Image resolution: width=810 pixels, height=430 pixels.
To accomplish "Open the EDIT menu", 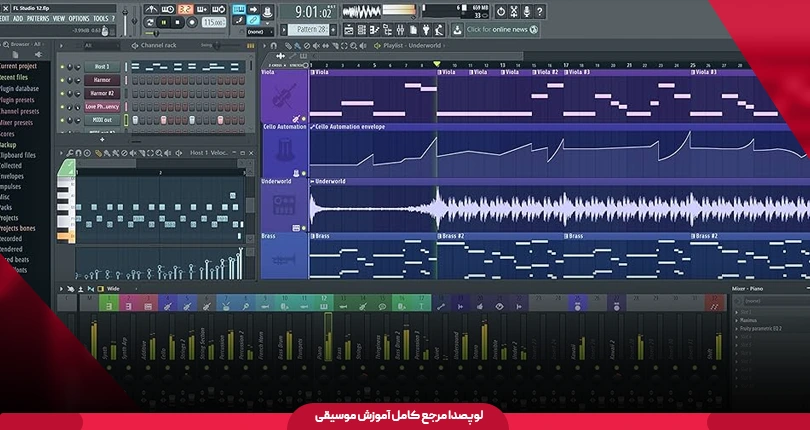I will (x=4, y=19).
